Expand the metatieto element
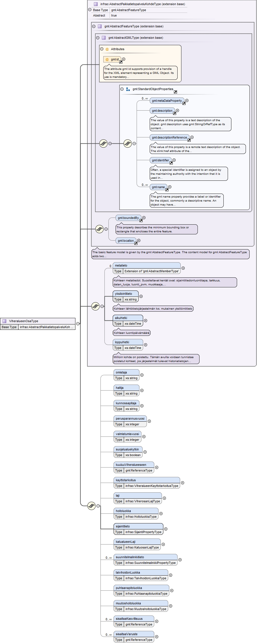This screenshot has width=257, height=644. click(183, 268)
